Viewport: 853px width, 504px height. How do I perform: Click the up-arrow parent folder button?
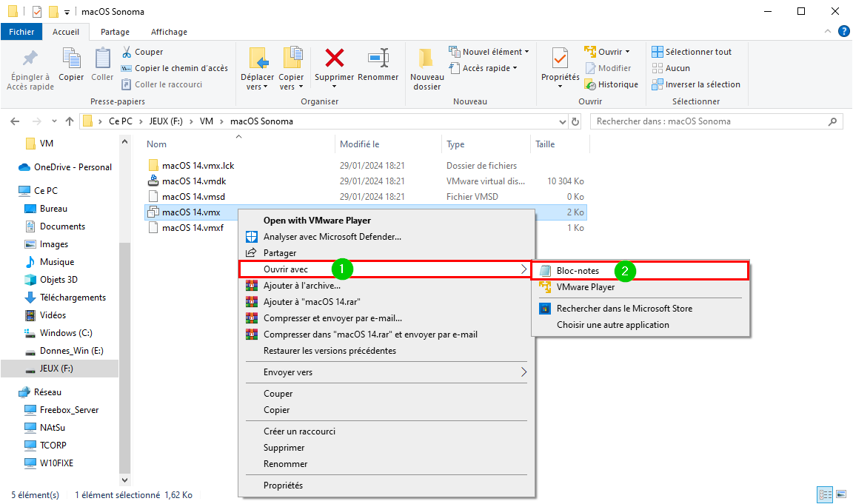pyautogui.click(x=69, y=121)
